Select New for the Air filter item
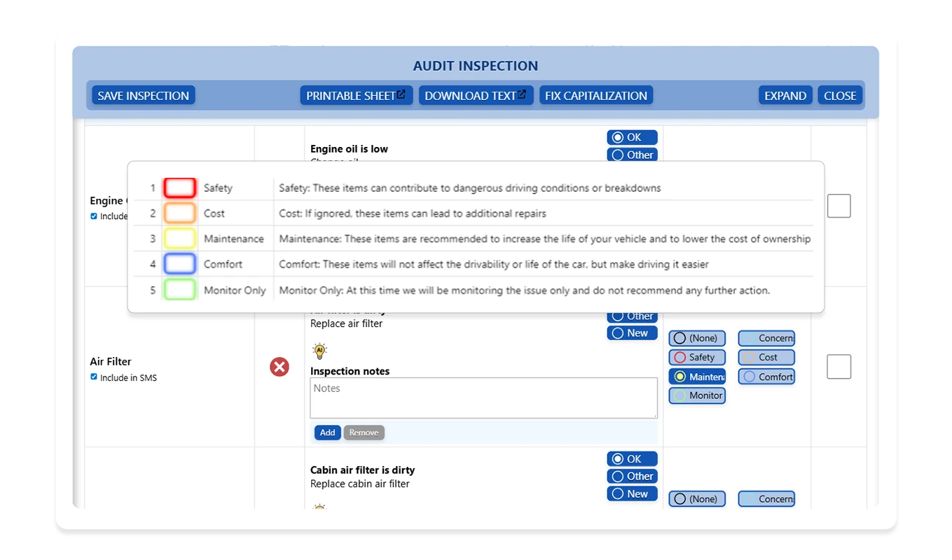Screen dimensions: 952x560 [x=631, y=332]
